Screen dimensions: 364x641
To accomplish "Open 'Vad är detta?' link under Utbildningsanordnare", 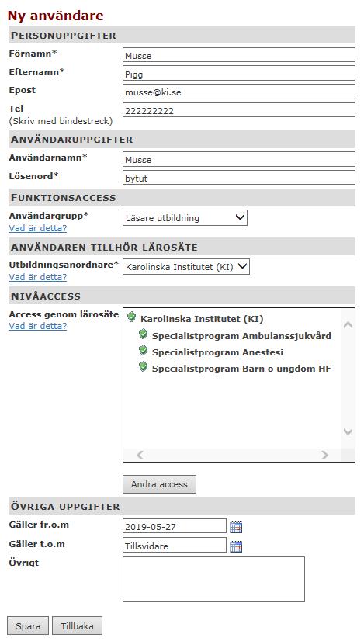I will point(37,277).
